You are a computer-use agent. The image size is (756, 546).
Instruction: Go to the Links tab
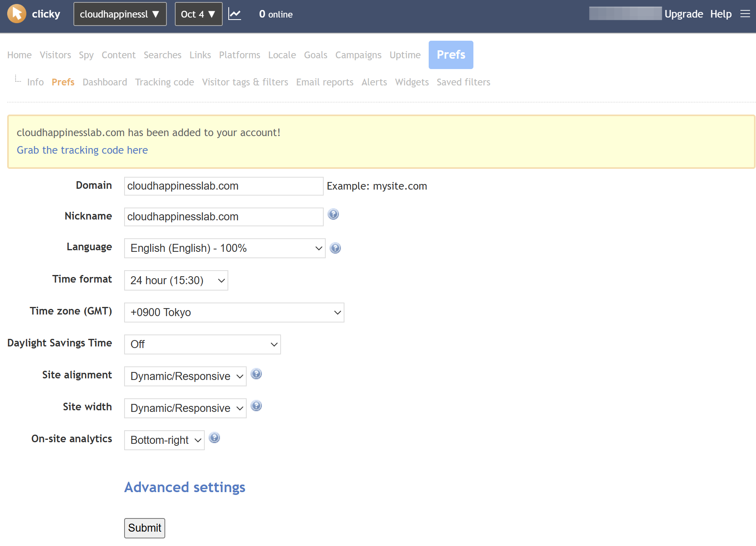[200, 55]
